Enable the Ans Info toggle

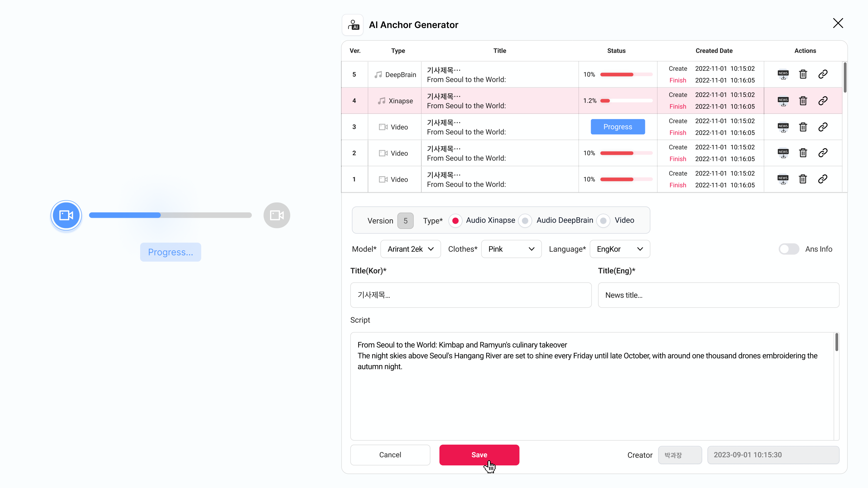point(788,249)
